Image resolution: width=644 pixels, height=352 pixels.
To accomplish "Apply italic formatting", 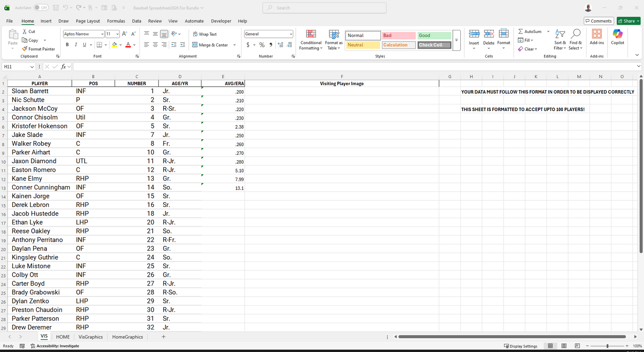I will (x=76, y=45).
